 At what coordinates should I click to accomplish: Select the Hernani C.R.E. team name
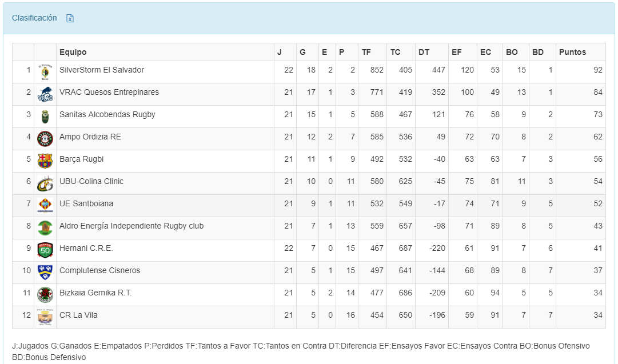pyautogui.click(x=86, y=248)
